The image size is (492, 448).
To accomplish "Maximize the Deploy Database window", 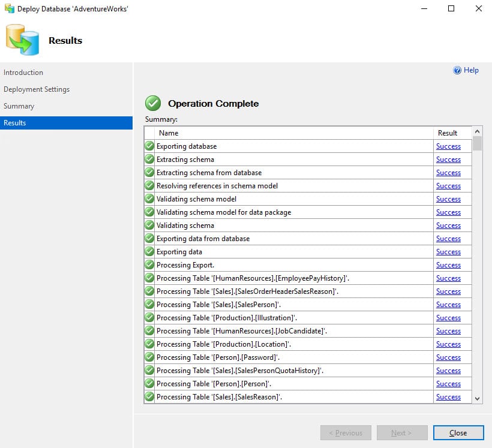I will (451, 8).
